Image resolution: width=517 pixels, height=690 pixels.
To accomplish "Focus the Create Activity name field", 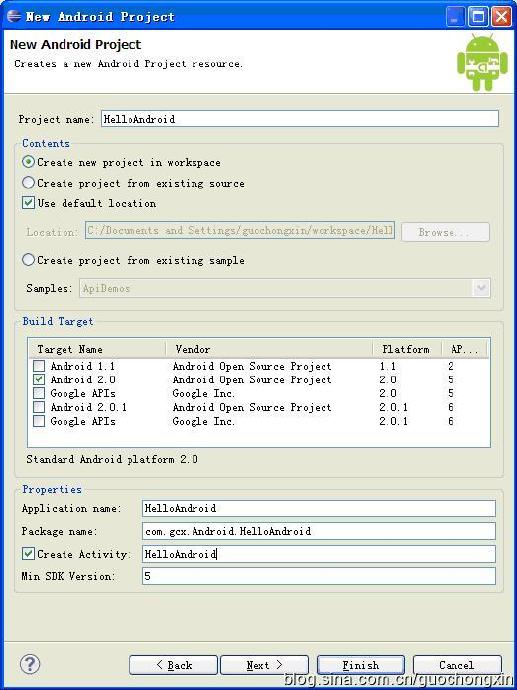I will (319, 554).
